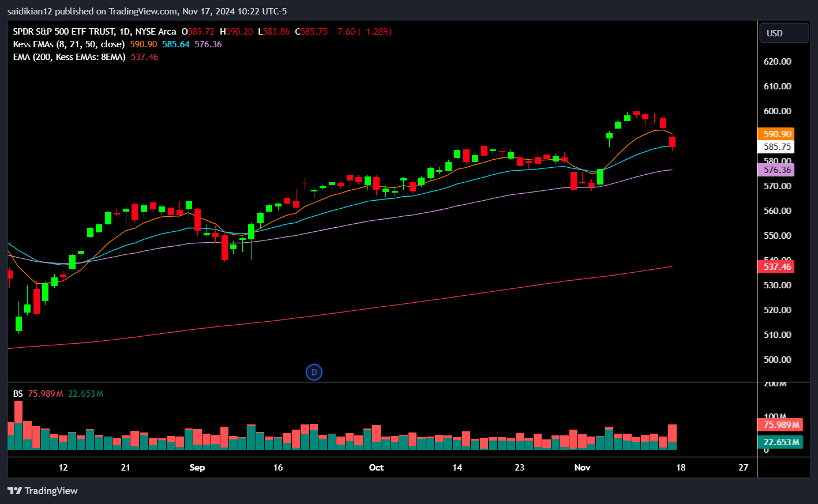Click the blue 585.64 value in EMA legend
The image size is (818, 504).
tap(175, 44)
